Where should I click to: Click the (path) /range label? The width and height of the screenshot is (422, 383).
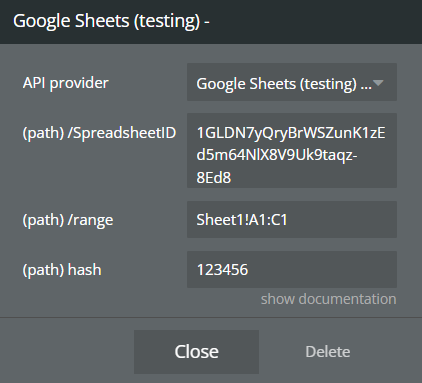(x=68, y=220)
